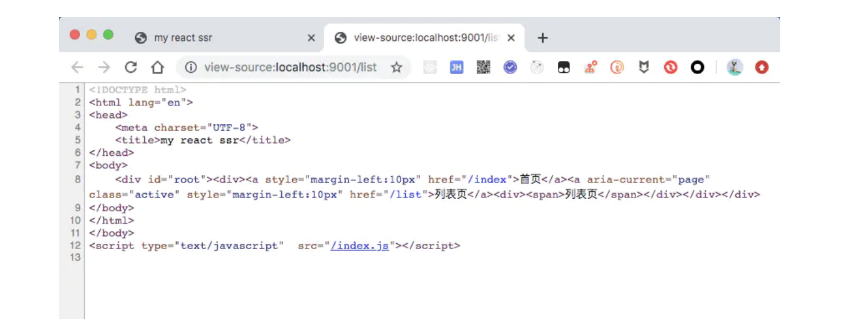
Task: Open the site information icon in address bar
Action: pos(191,67)
